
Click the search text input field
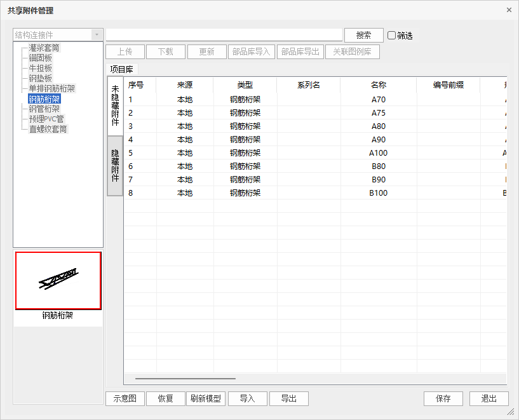(224, 35)
